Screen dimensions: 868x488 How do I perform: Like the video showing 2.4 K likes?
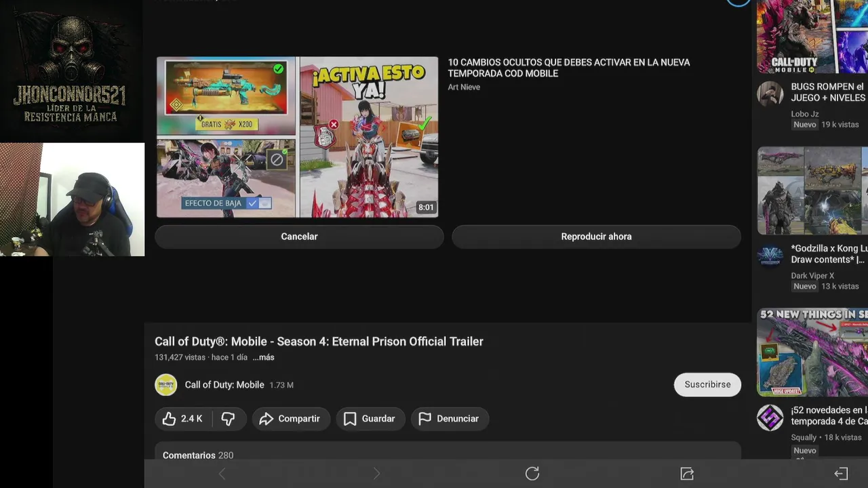(183, 419)
